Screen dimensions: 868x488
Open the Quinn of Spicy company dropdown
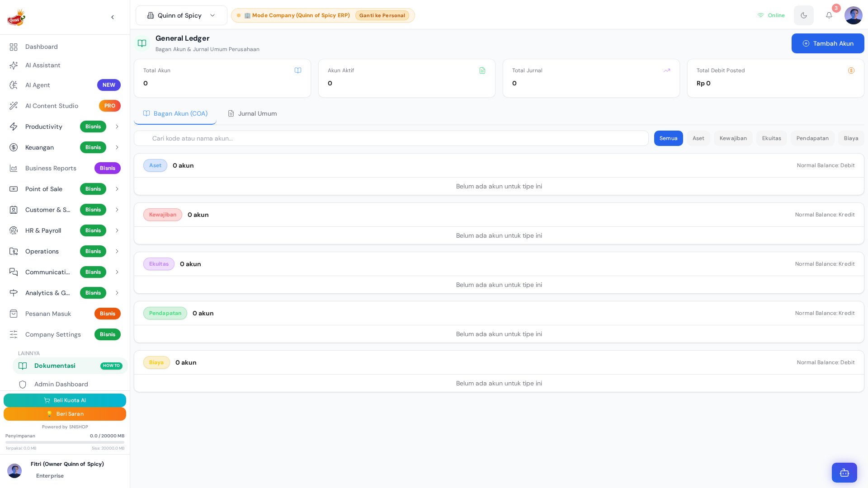(x=181, y=15)
